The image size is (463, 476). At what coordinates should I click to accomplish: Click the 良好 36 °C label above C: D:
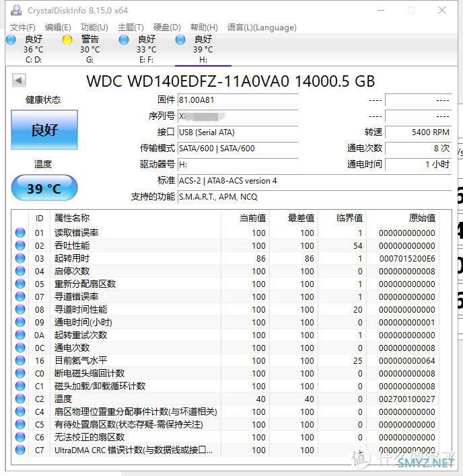click(34, 44)
